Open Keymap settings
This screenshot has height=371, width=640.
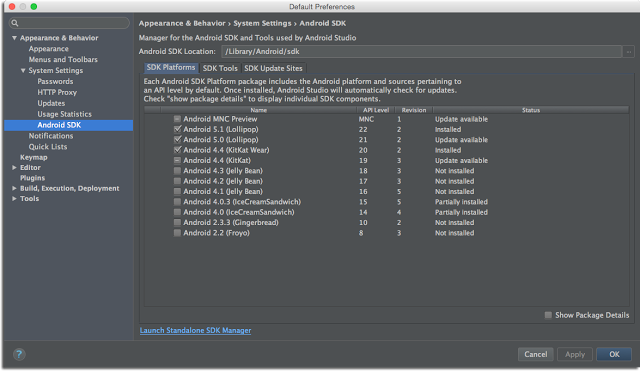pyautogui.click(x=33, y=158)
